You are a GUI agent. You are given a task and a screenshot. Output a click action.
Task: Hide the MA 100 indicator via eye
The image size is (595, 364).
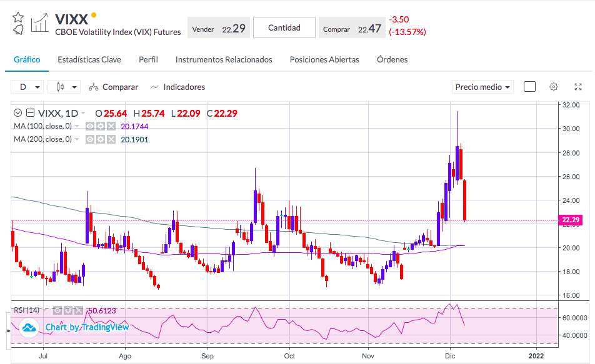pyautogui.click(x=90, y=126)
